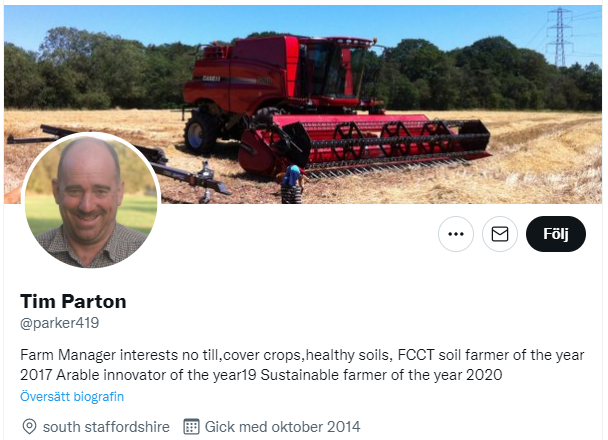Screen dimensions: 608x440
Task: Click the location pin icon
Action: [29, 426]
